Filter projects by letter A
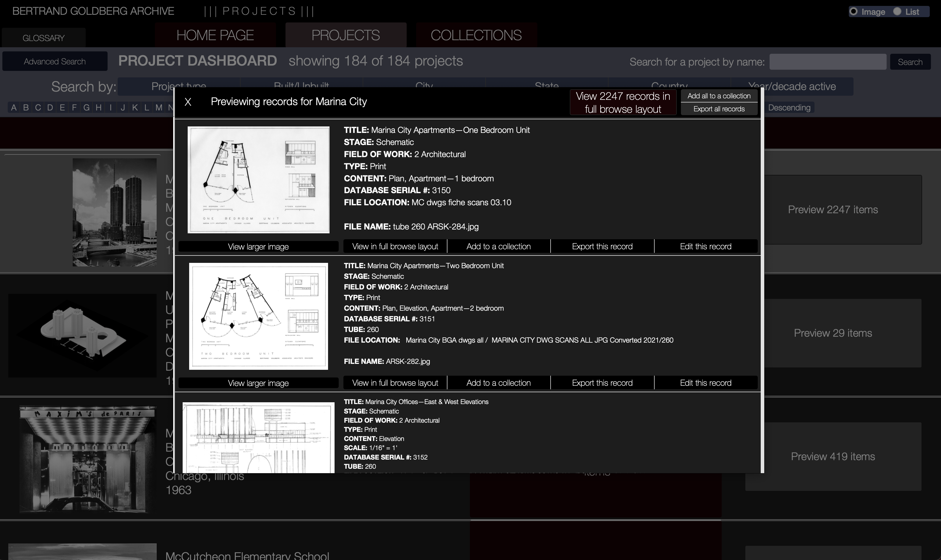This screenshot has height=560, width=941. (14, 108)
